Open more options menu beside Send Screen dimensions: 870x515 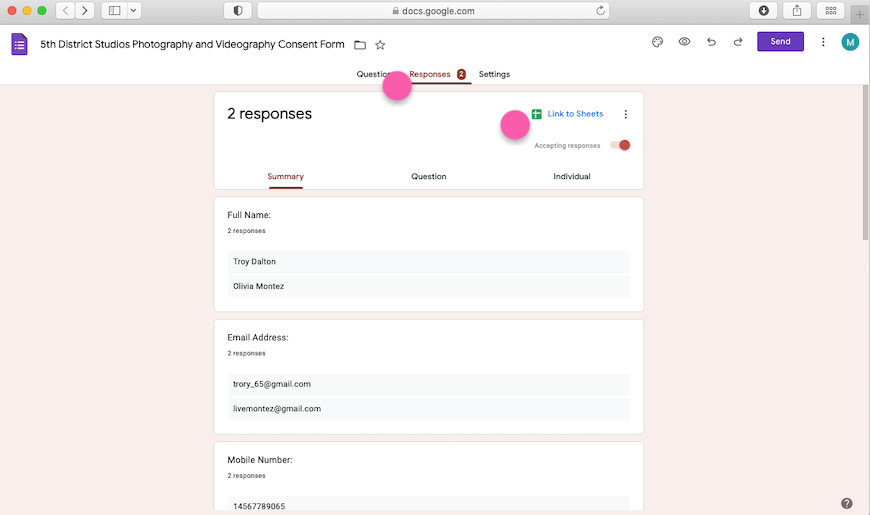click(x=823, y=42)
